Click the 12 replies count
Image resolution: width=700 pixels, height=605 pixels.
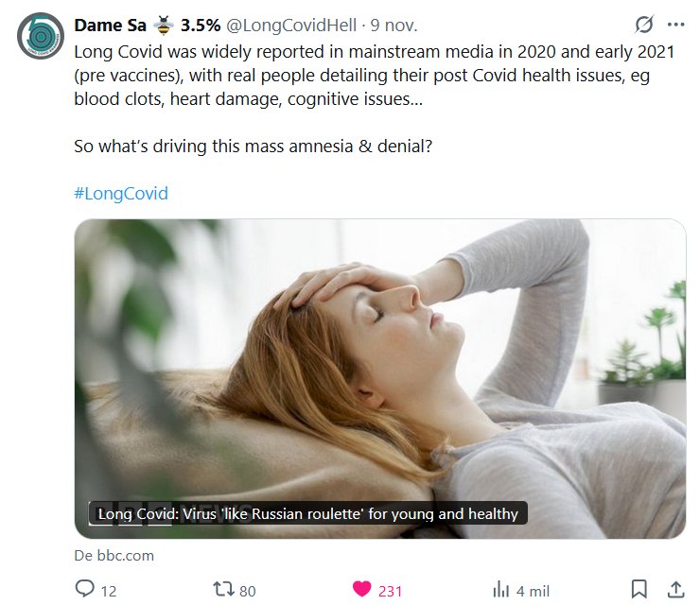(x=109, y=591)
